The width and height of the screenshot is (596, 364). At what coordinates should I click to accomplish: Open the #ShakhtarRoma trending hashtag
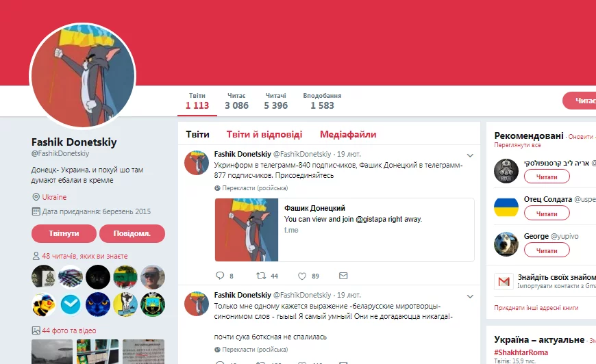521,352
